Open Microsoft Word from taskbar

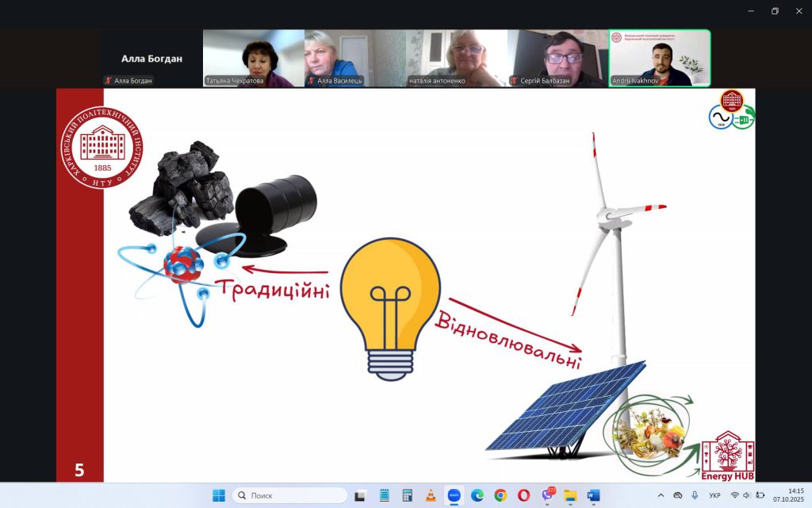[x=593, y=495]
